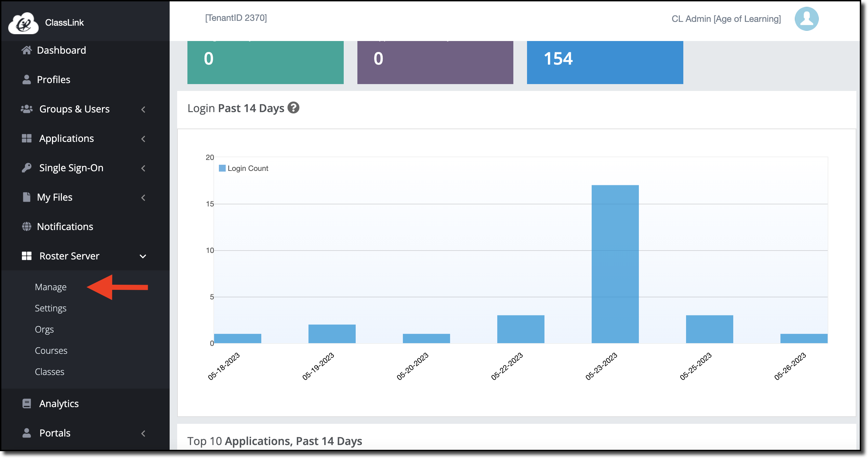Go to the Classes page
The width and height of the screenshot is (868, 458).
point(50,372)
